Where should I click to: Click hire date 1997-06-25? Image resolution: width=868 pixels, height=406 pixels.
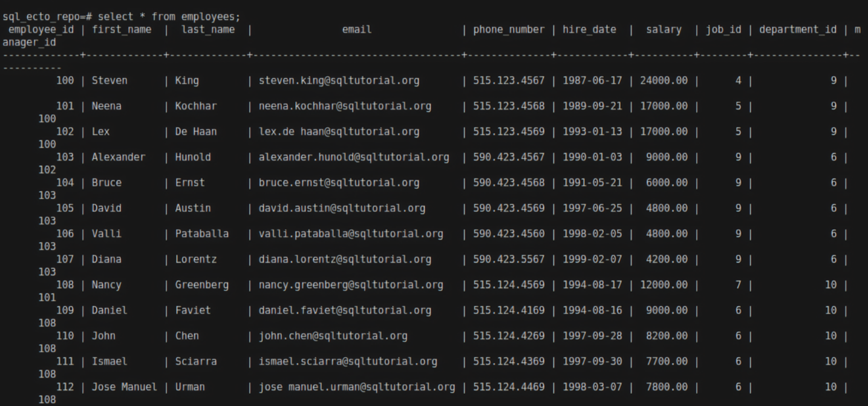click(590, 209)
